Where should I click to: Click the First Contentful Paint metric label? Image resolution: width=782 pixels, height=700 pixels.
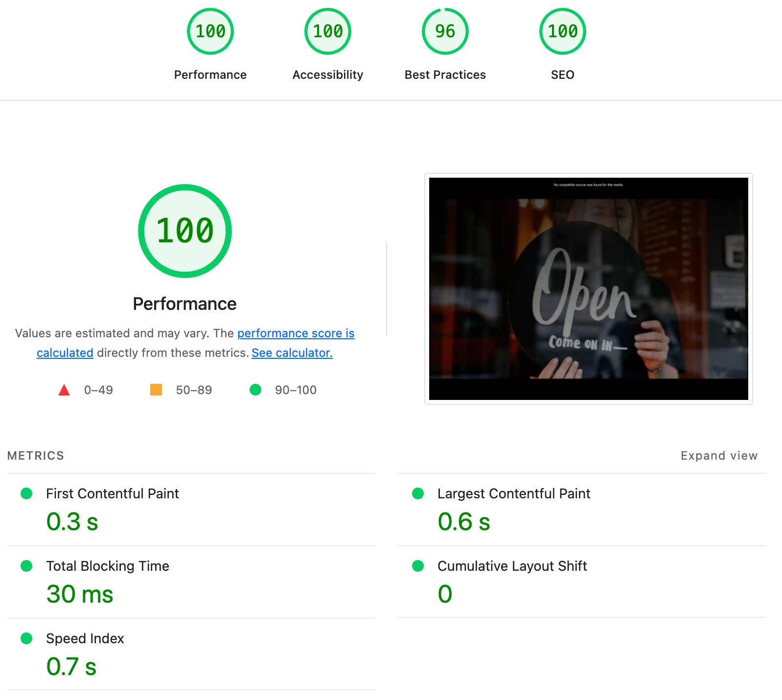[113, 493]
